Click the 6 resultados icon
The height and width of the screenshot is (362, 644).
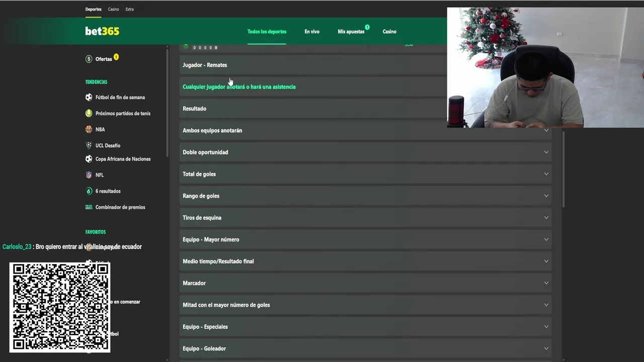coord(89,191)
